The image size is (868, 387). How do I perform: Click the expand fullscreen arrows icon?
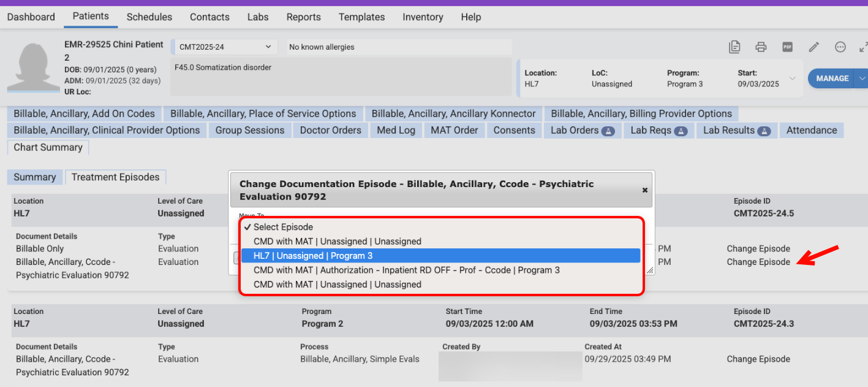[x=863, y=47]
